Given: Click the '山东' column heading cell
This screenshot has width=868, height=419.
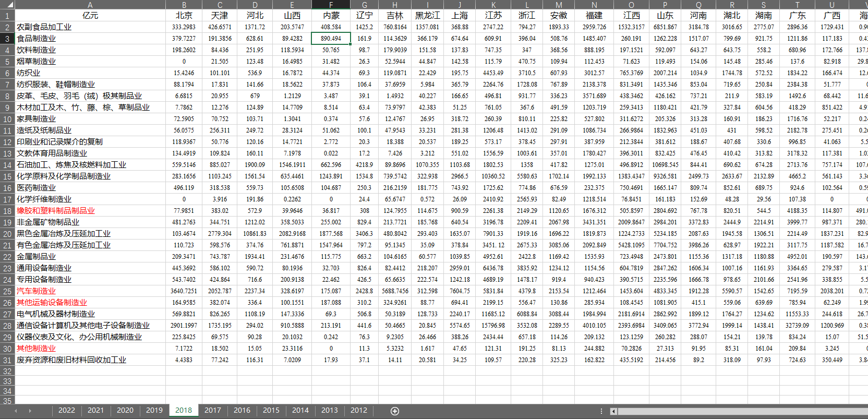Looking at the screenshot, I should (665, 16).
